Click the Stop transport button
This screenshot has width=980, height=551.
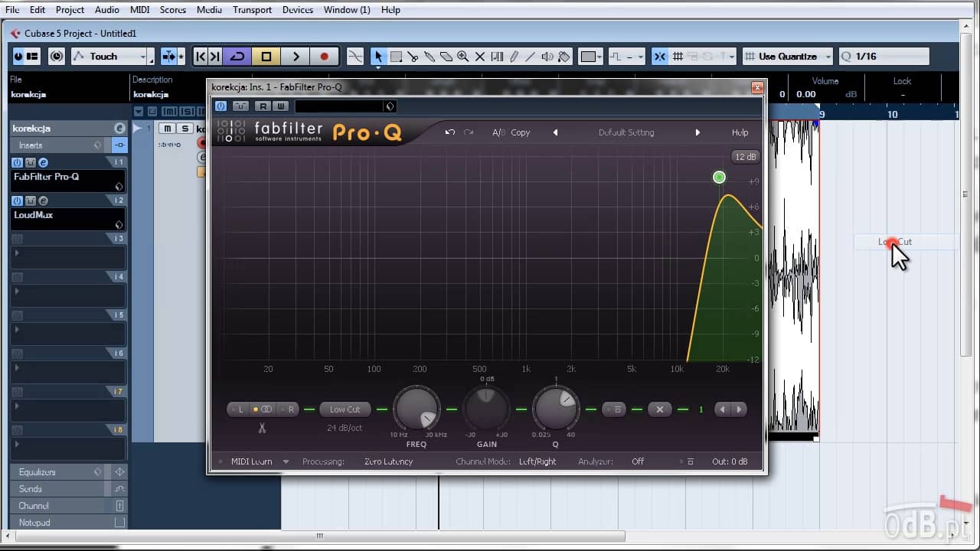point(266,57)
